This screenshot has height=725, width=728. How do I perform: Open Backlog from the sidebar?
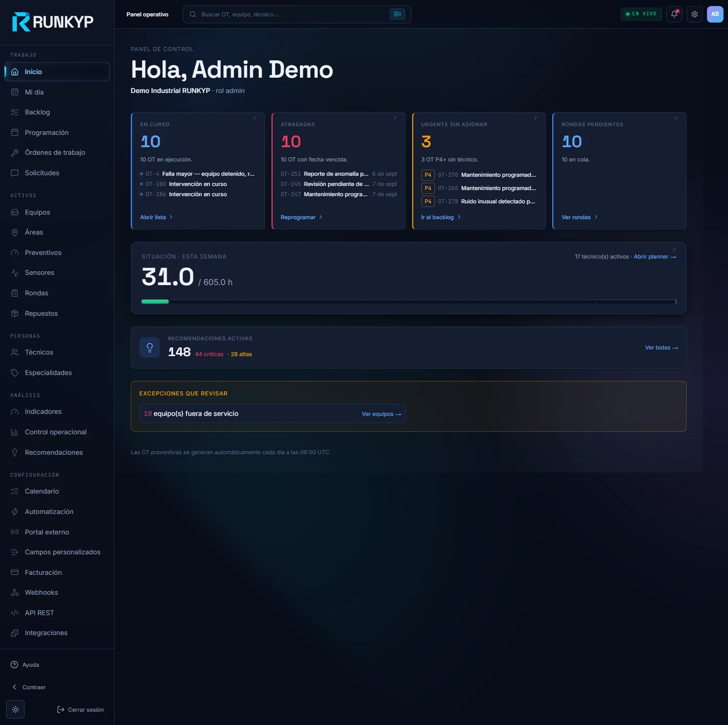[x=57, y=112]
